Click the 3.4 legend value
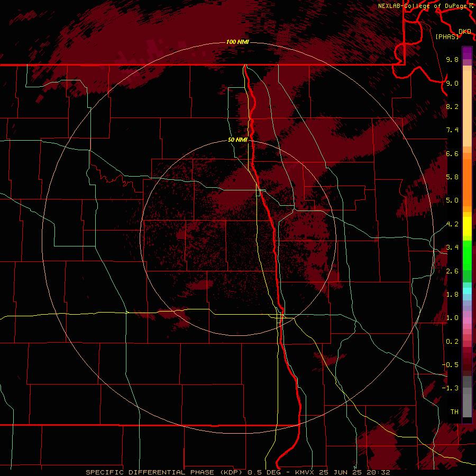 click(x=452, y=248)
